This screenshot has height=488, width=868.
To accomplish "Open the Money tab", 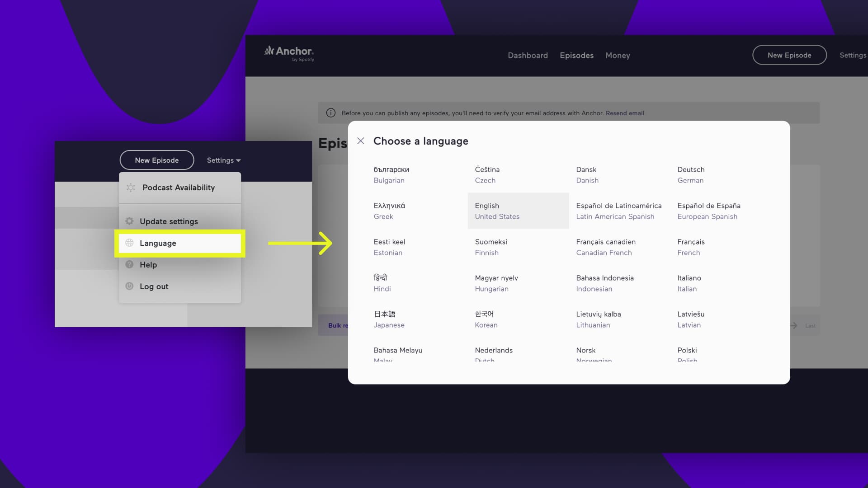I will pos(618,55).
